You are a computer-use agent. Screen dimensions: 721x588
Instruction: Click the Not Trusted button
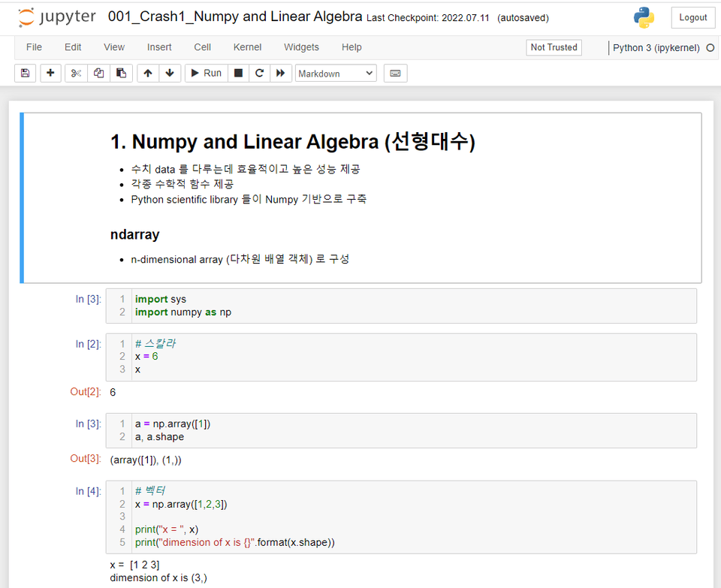point(554,47)
